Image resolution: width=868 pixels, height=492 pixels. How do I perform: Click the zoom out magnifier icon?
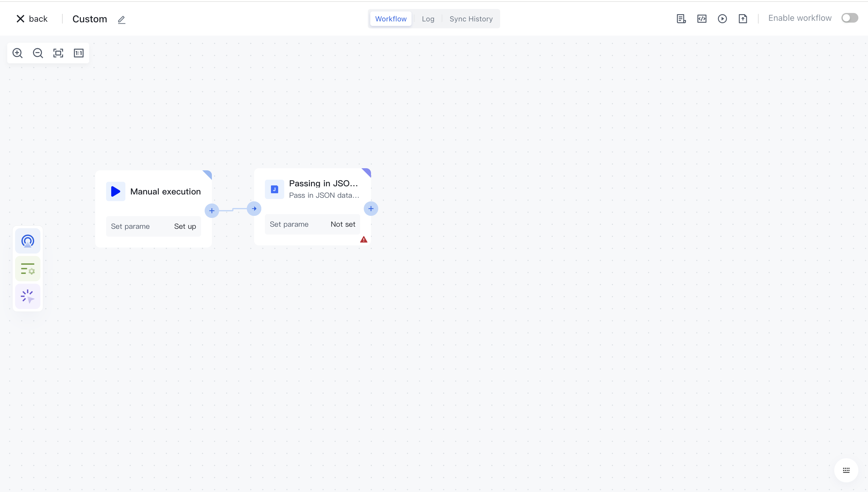[38, 53]
